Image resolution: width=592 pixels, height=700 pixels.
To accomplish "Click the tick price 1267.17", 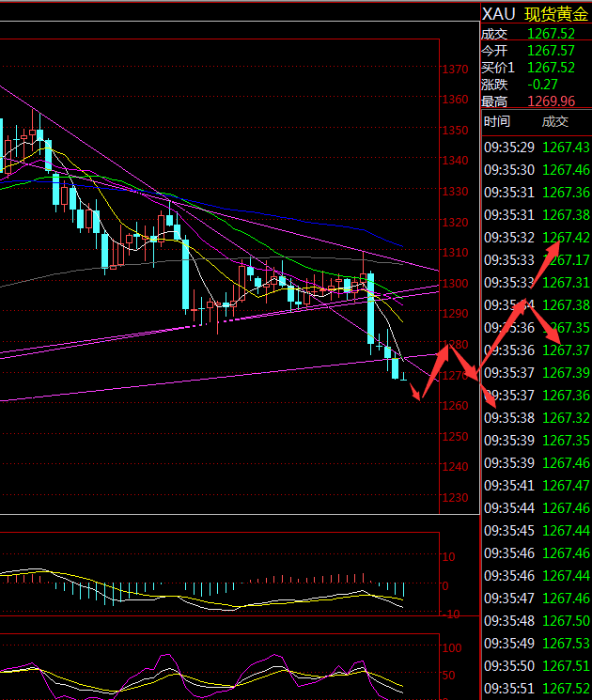I will coord(566,260).
